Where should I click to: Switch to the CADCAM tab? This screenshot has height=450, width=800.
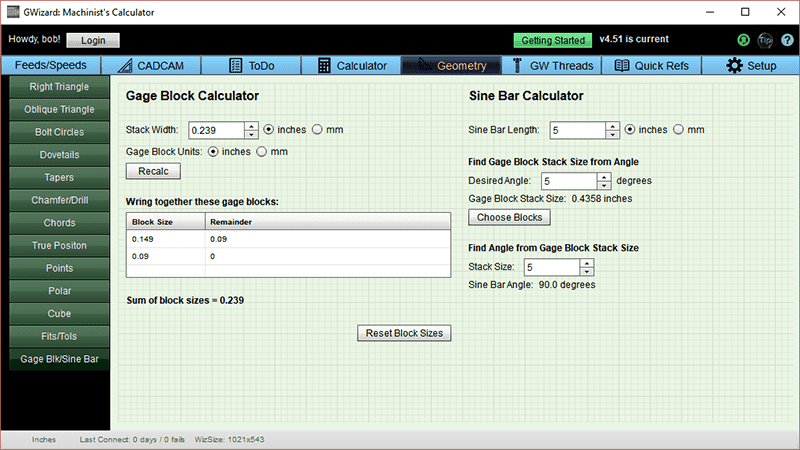coord(151,66)
